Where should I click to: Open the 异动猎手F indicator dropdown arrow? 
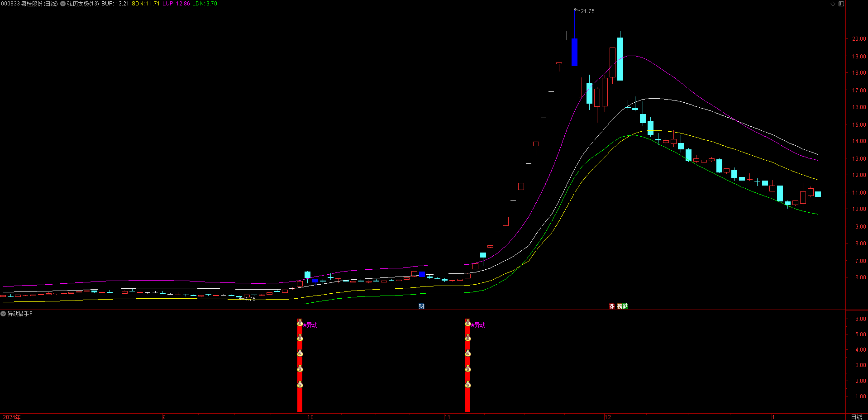[x=3, y=314]
